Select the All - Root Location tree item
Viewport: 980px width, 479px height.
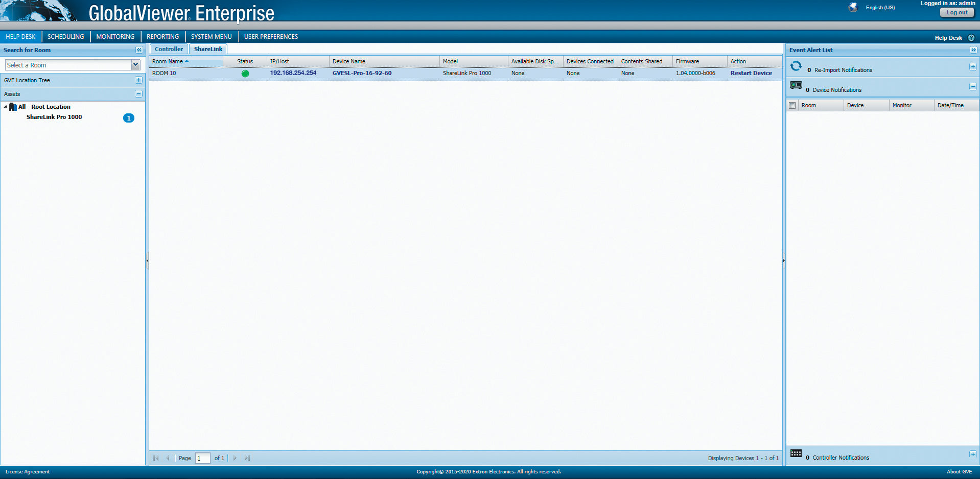click(44, 107)
